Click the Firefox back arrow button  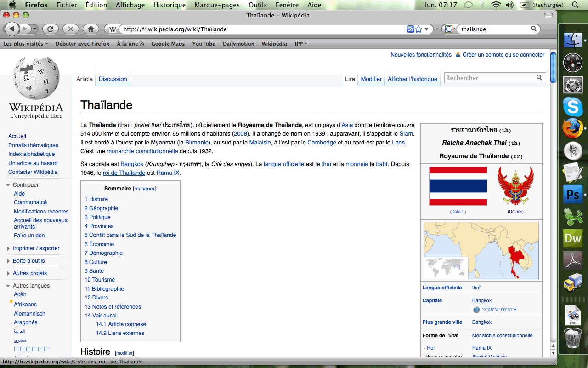coord(11,29)
